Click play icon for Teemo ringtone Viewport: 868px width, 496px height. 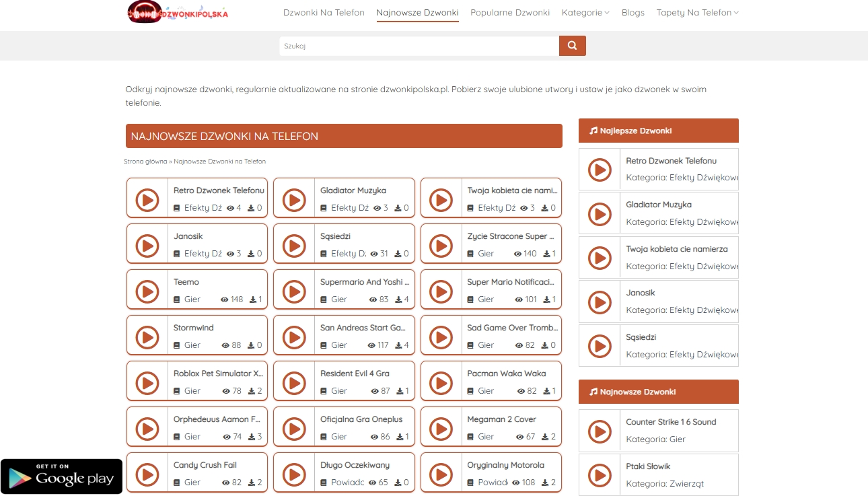(147, 291)
